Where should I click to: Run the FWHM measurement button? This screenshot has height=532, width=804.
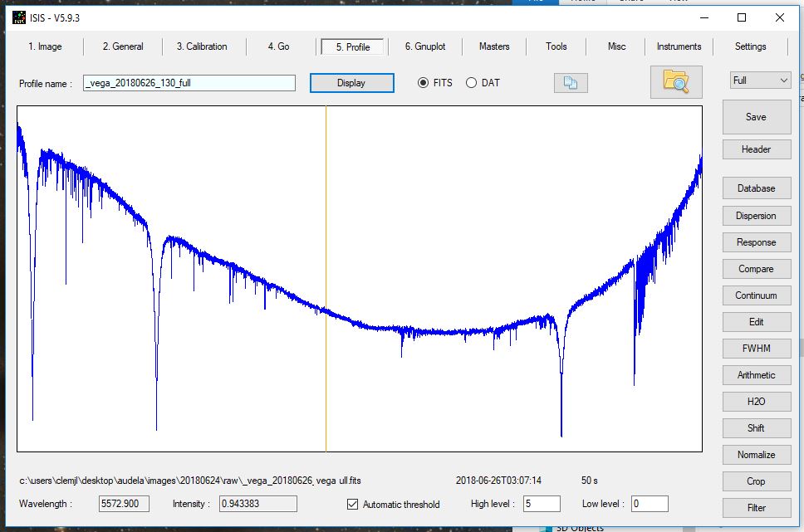756,349
